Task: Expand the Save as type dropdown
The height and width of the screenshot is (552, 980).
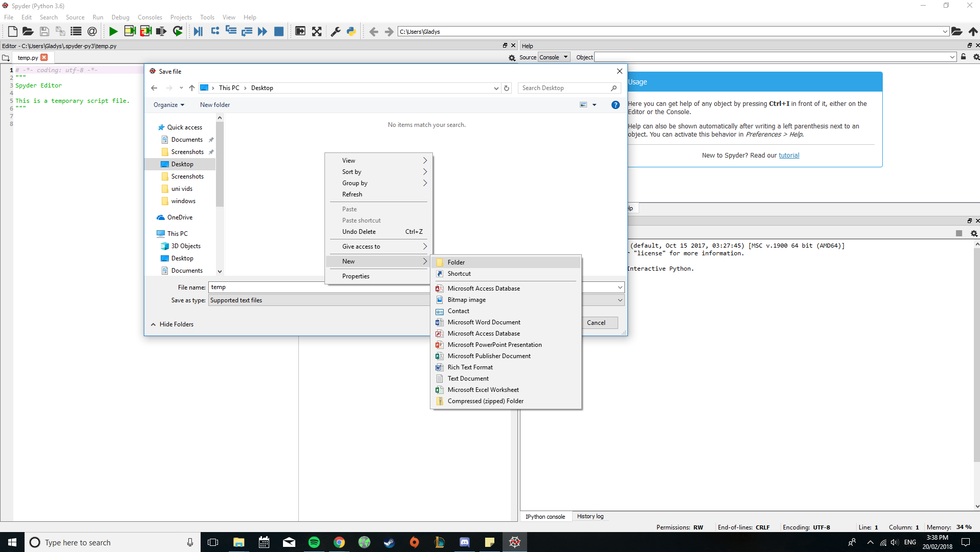Action: pos(620,300)
